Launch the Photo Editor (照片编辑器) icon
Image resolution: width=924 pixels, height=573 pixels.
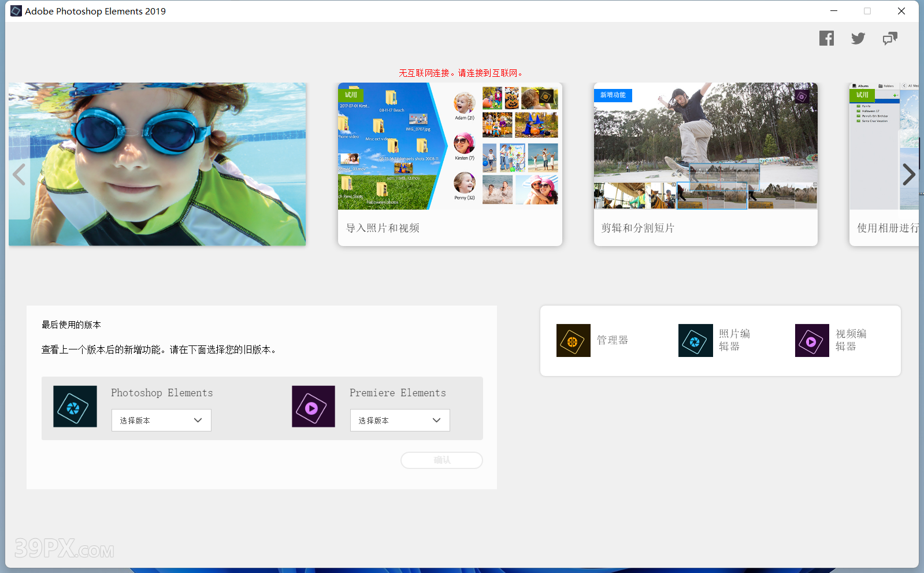tap(695, 340)
